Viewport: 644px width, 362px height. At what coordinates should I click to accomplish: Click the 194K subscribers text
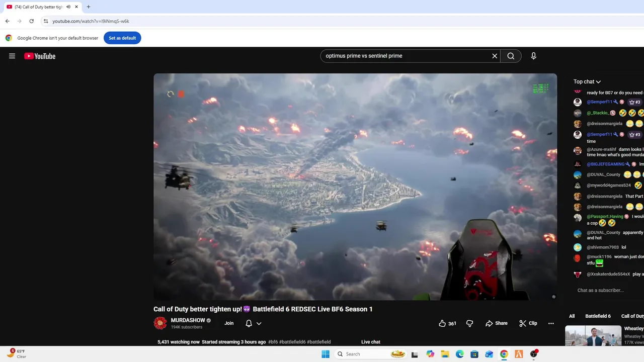point(187,327)
